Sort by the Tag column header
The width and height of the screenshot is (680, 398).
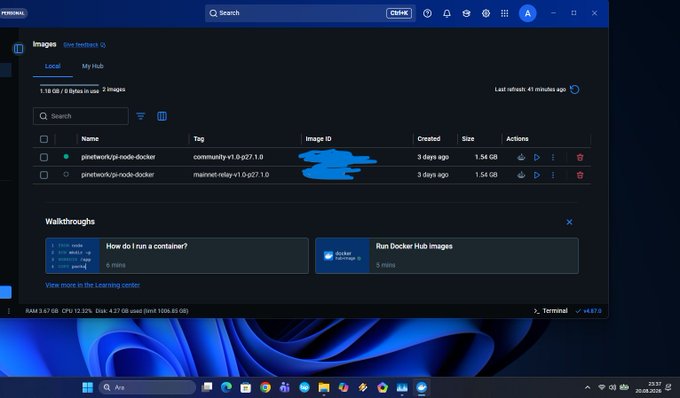[199, 139]
